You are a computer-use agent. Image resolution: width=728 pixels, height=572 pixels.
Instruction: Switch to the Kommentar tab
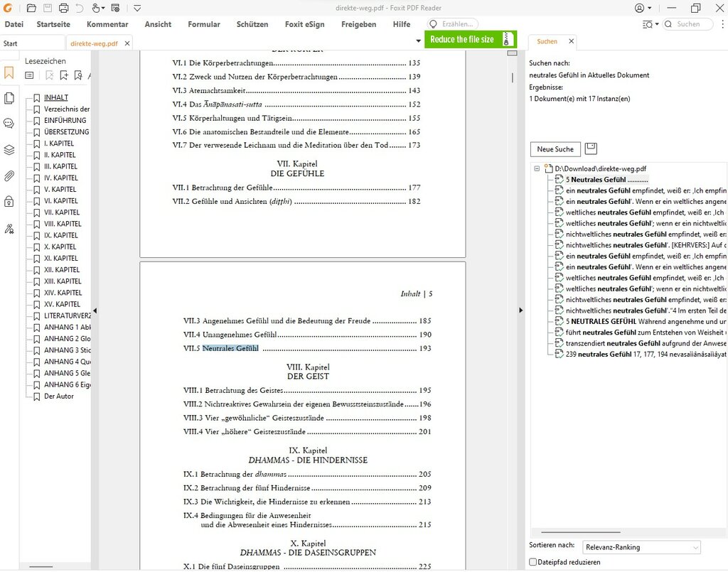[x=107, y=24]
